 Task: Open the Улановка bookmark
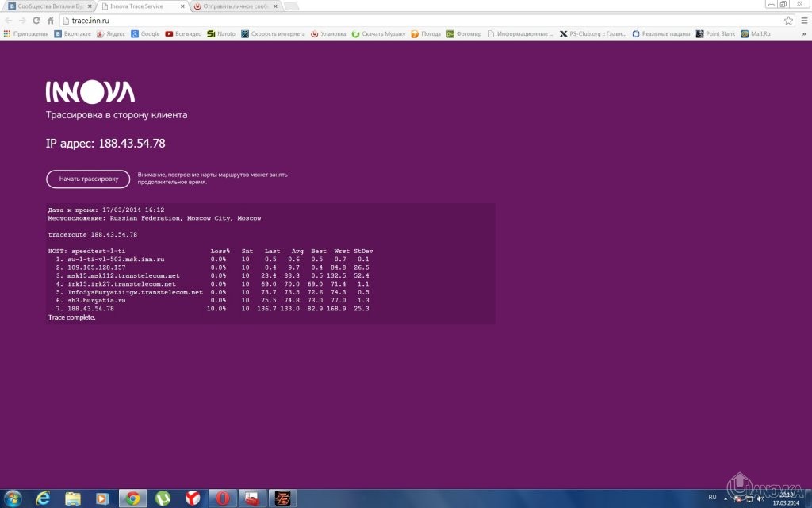coord(327,33)
